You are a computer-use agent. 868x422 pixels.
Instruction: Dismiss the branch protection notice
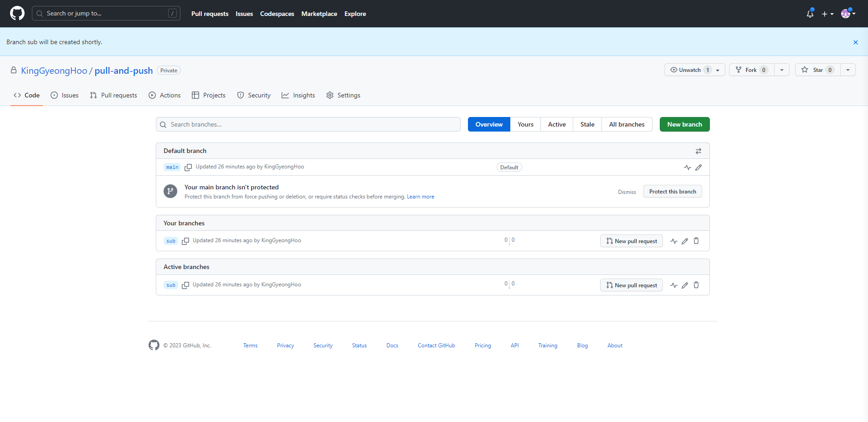click(627, 192)
